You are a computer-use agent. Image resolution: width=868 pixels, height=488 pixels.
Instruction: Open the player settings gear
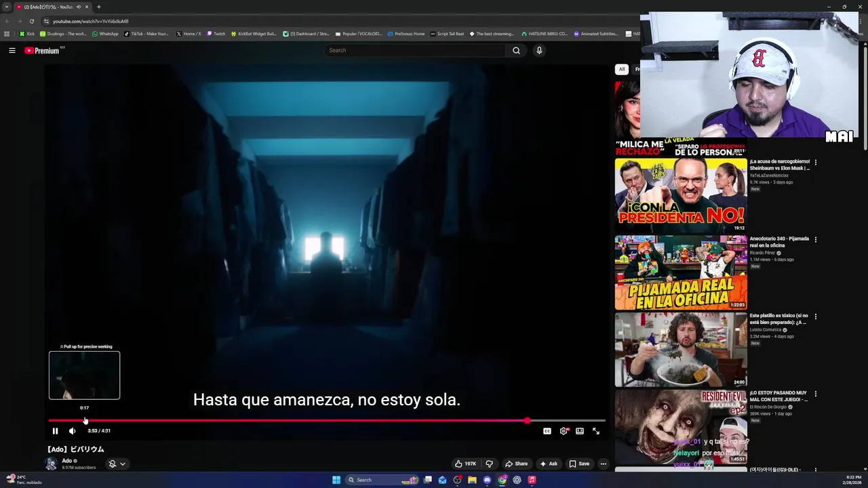point(564,431)
